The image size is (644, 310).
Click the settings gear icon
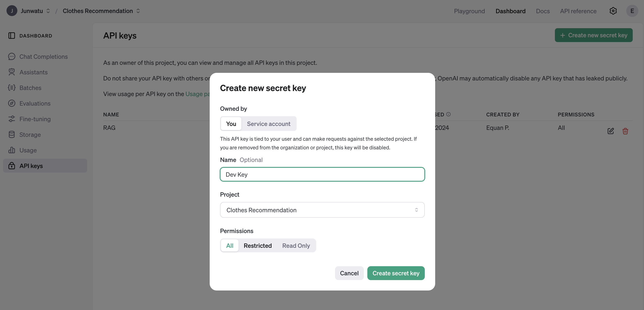pos(613,11)
